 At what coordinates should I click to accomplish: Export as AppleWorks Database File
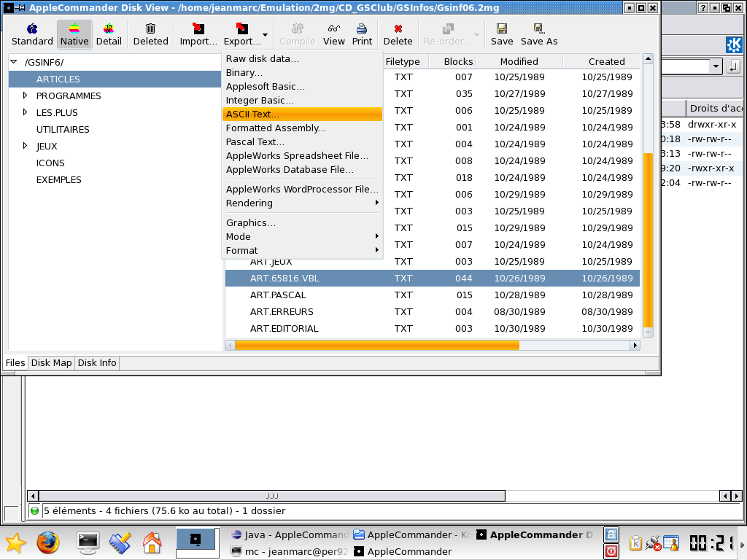point(302,169)
